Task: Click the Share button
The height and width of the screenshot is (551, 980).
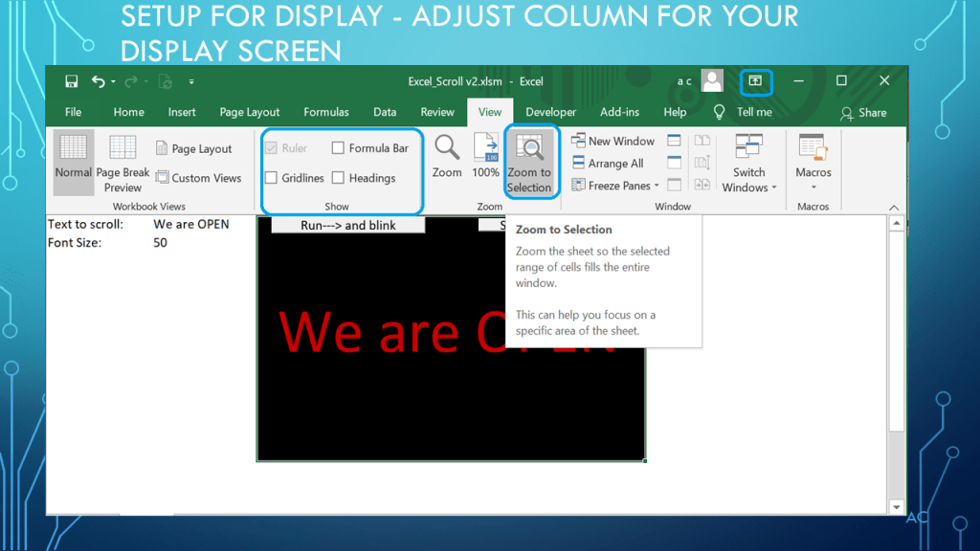Action: click(863, 113)
